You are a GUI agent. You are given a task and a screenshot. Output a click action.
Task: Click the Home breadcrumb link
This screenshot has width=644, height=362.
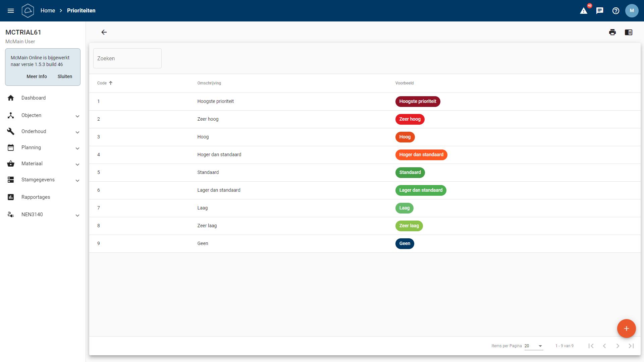click(x=48, y=11)
